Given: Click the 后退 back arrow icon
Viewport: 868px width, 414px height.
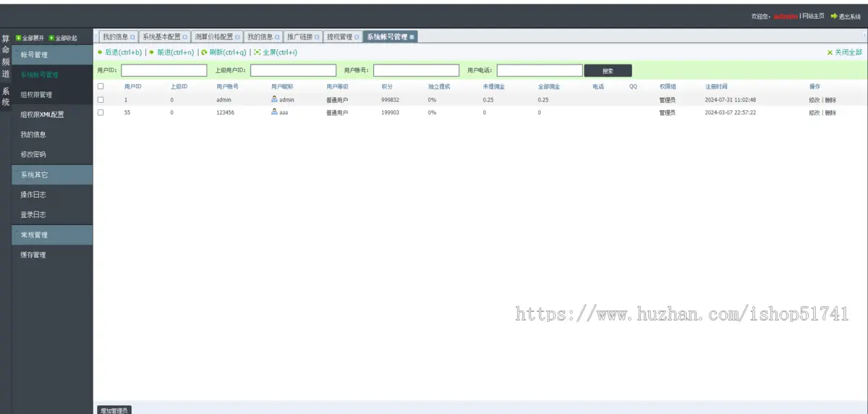Looking at the screenshot, I should coord(100,52).
